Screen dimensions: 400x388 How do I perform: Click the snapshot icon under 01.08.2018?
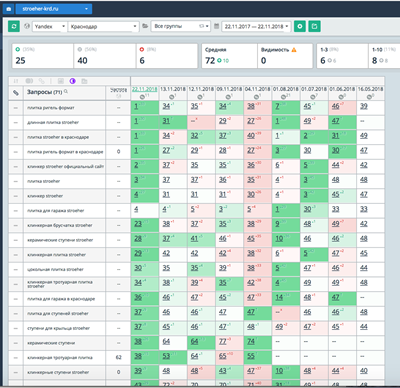tap(284, 97)
